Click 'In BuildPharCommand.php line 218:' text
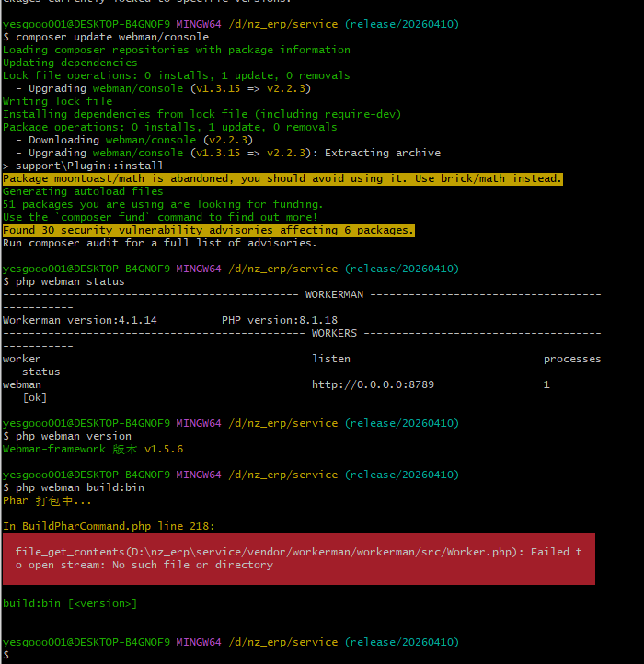 click(108, 526)
